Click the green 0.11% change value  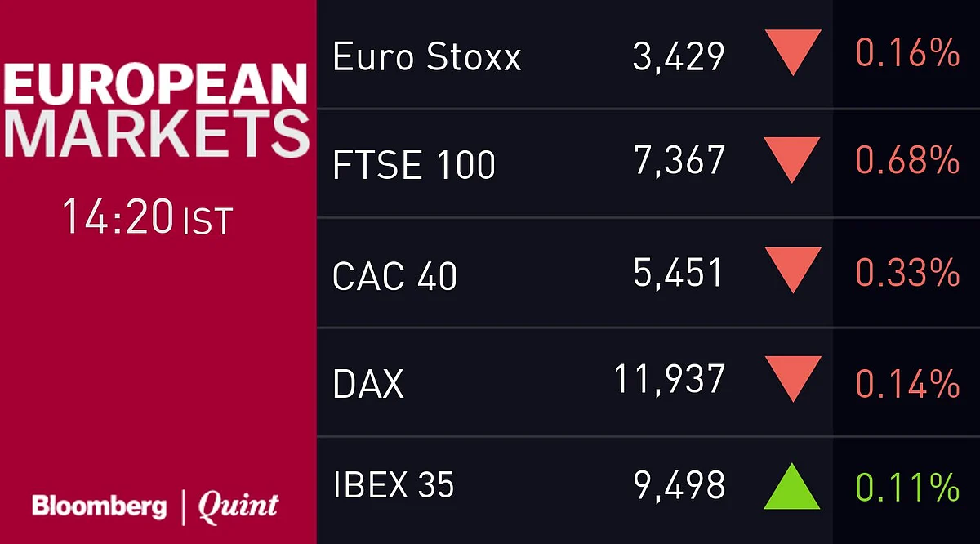[x=907, y=488]
